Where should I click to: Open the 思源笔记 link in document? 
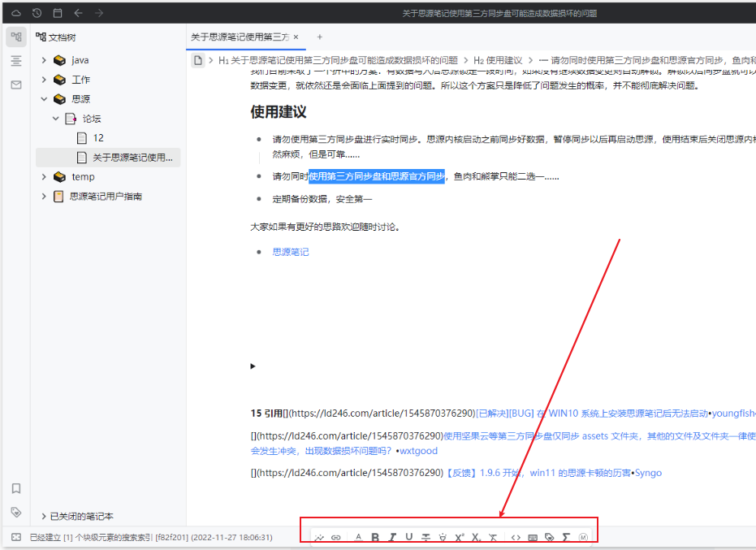(x=290, y=251)
